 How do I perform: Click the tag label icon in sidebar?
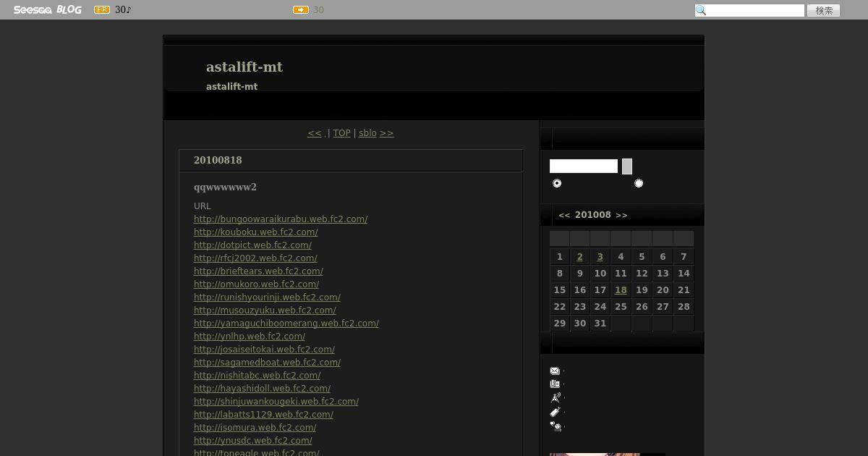click(x=555, y=412)
